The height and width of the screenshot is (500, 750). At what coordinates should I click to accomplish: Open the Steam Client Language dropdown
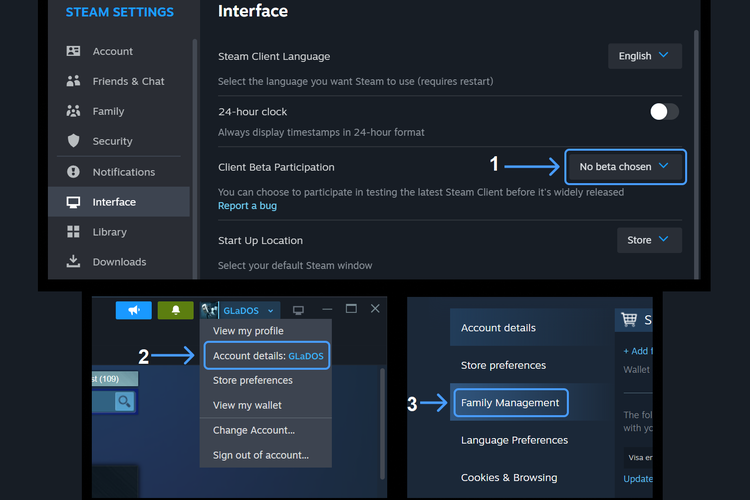pos(645,56)
